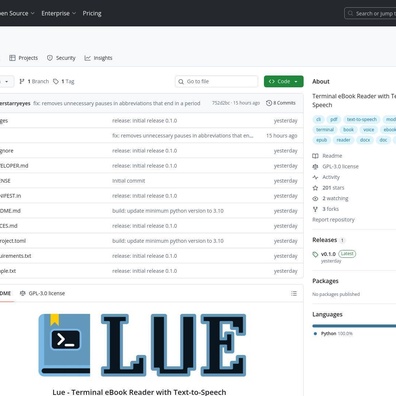396x396 pixels.
Task: Select the pdf topic tag
Action: (334, 119)
